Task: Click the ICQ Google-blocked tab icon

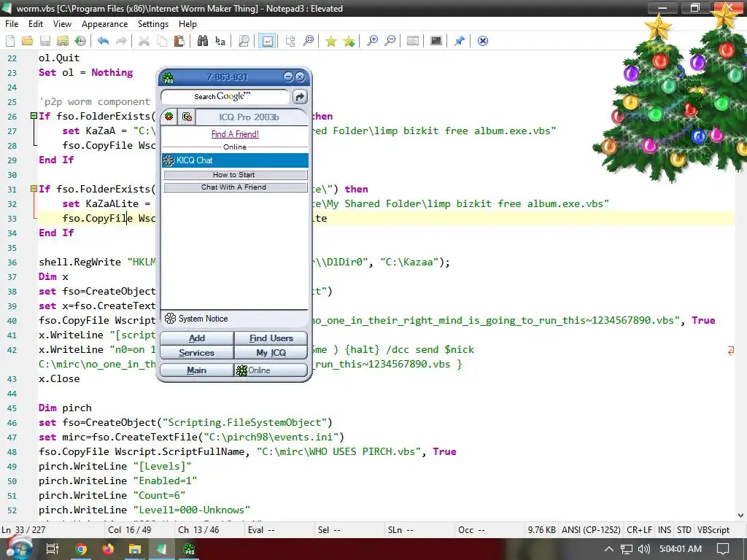Action: (x=187, y=117)
